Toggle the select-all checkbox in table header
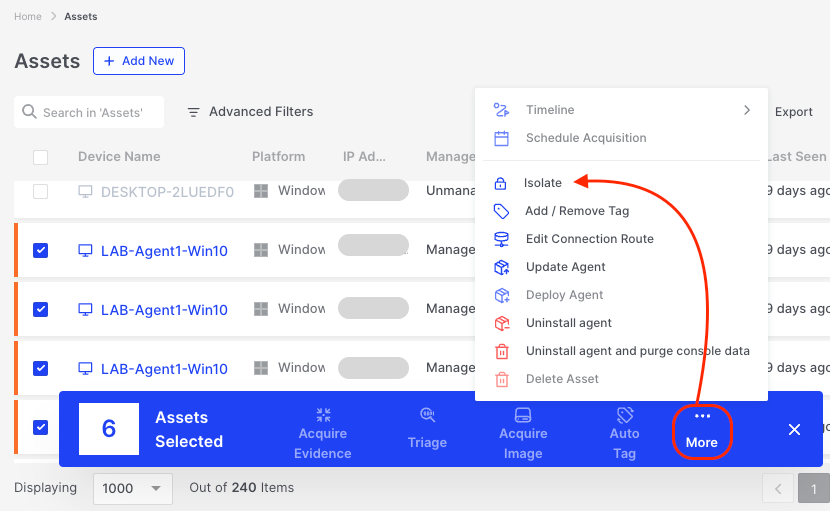Image resolution: width=830 pixels, height=511 pixels. (x=40, y=157)
